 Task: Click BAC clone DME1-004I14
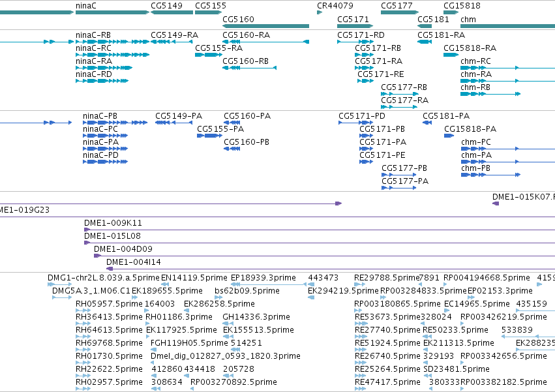click(134, 262)
